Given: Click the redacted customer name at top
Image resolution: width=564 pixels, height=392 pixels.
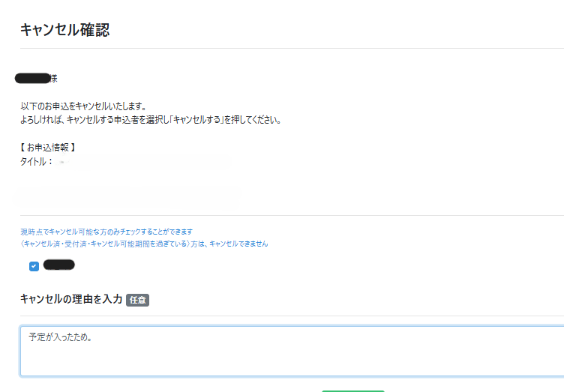Looking at the screenshot, I should [x=32, y=78].
